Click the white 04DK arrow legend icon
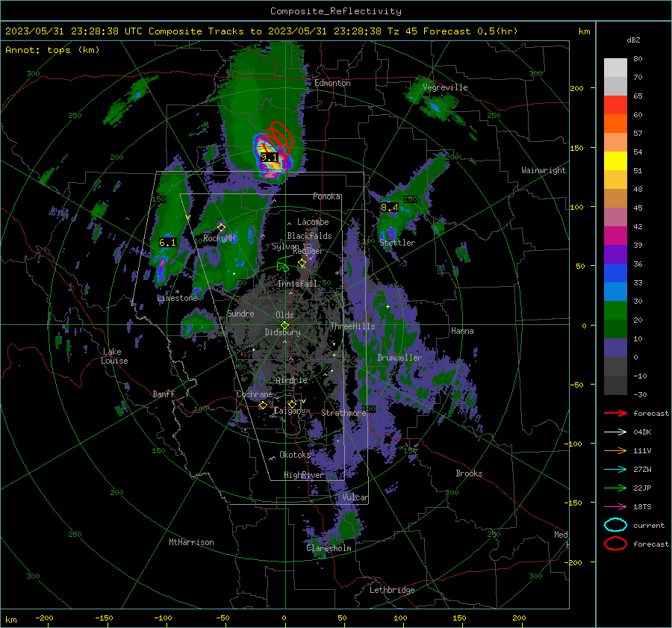This screenshot has width=672, height=628. point(615,432)
